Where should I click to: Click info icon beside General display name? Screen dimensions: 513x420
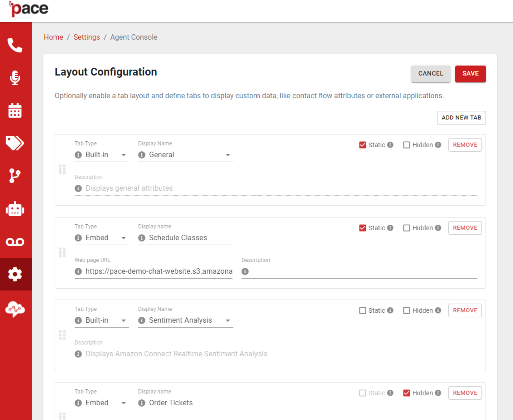pos(142,155)
